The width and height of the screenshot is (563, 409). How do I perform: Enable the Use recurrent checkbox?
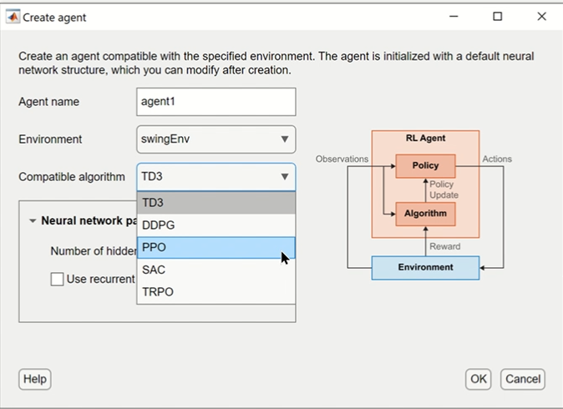click(57, 279)
